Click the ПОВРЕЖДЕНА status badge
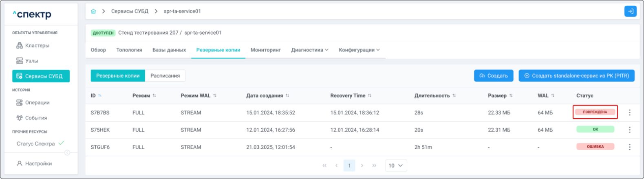The image size is (644, 179). [x=595, y=112]
